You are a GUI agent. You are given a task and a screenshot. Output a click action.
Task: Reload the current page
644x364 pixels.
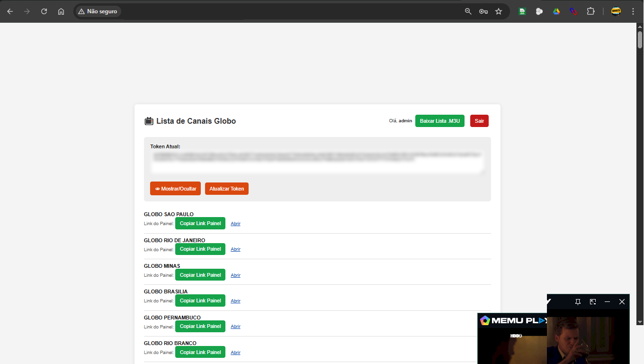(x=44, y=11)
